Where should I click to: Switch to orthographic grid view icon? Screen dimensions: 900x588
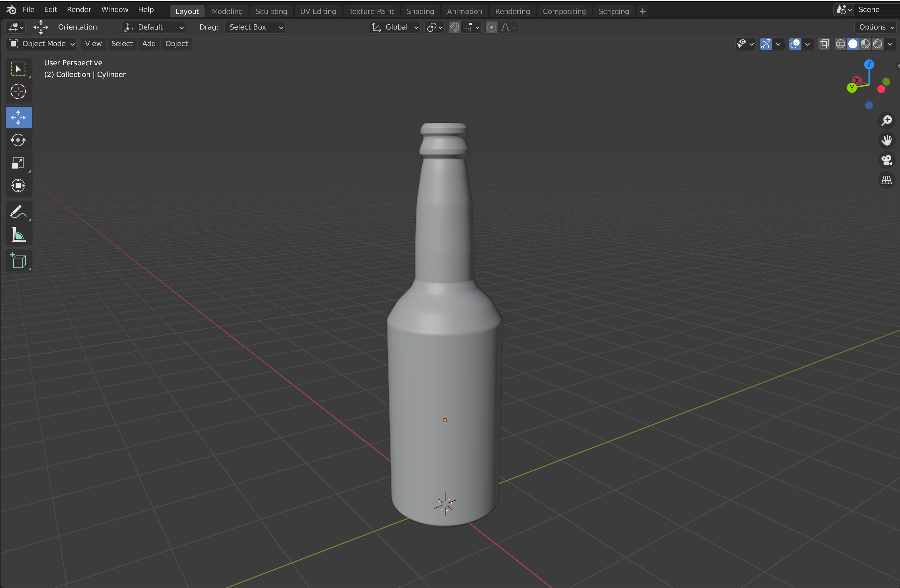pyautogui.click(x=886, y=180)
